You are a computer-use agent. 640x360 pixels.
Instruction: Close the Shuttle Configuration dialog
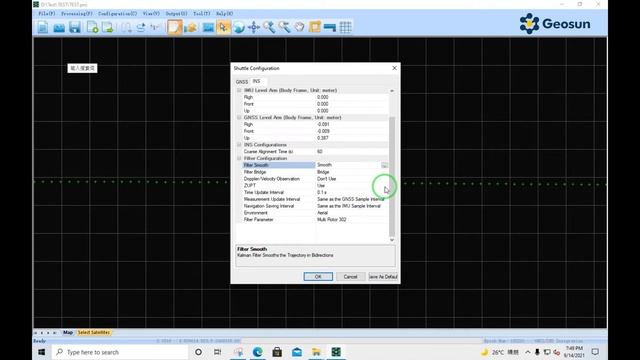click(x=394, y=68)
